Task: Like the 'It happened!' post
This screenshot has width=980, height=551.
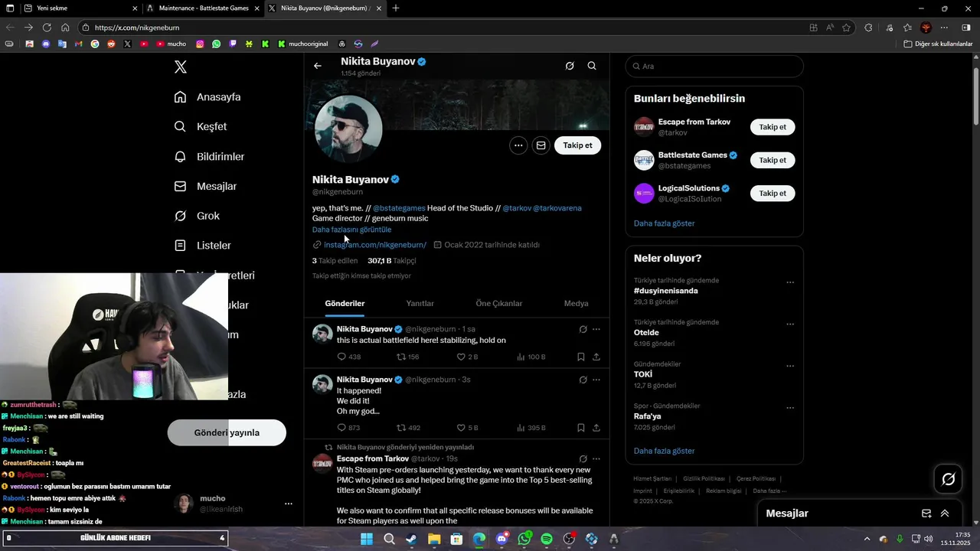Action: point(467,428)
